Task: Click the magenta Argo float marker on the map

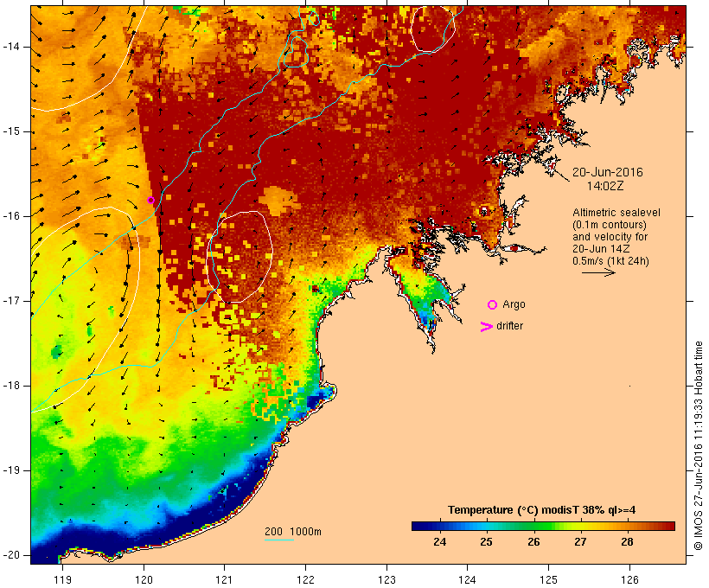Action: point(150,201)
